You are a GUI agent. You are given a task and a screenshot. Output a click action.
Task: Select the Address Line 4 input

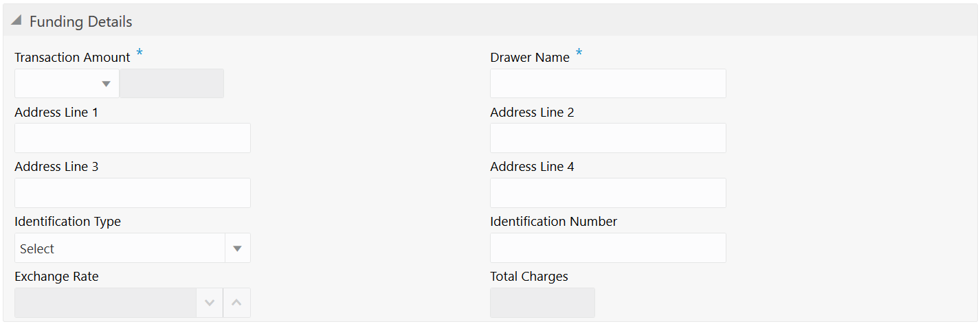[x=608, y=193]
